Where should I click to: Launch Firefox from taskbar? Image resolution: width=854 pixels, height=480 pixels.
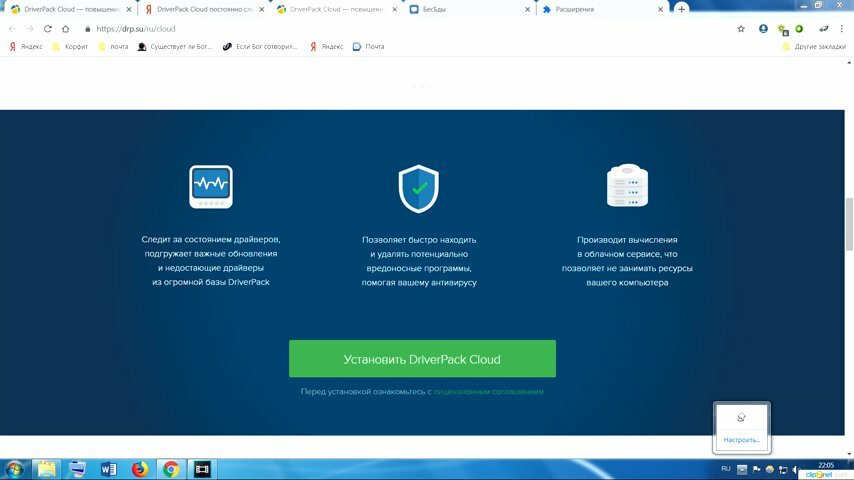(139, 469)
